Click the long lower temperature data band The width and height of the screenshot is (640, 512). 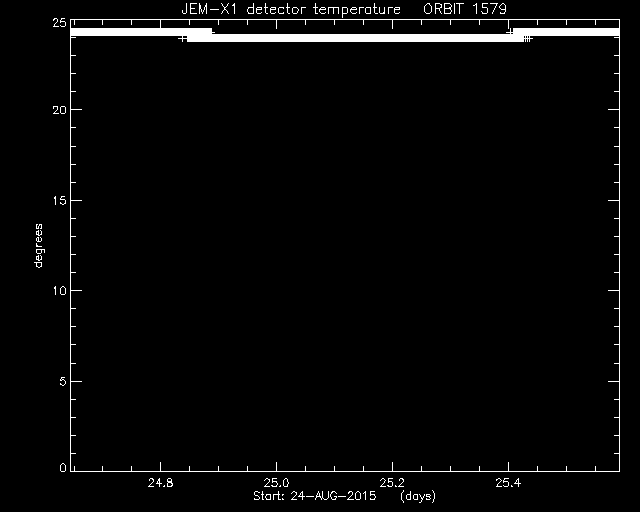point(355,38)
